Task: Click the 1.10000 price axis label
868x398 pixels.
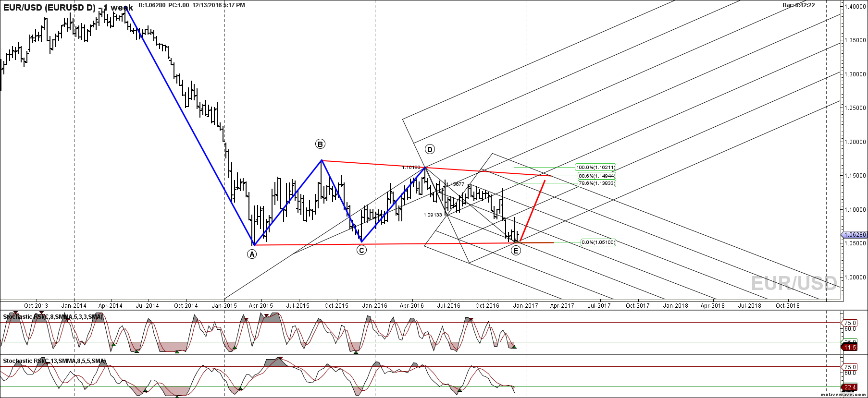Action: tap(856, 210)
